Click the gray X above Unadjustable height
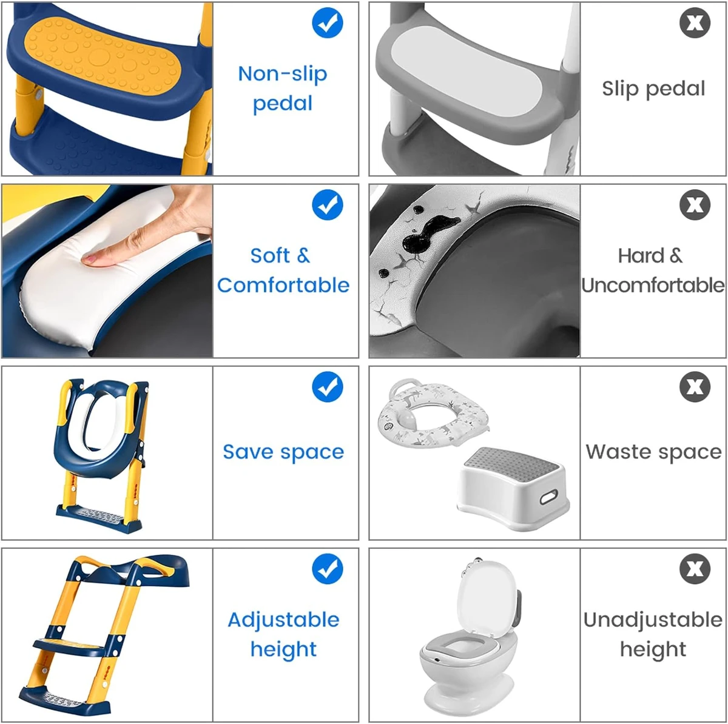The height and width of the screenshot is (724, 728). point(695,569)
